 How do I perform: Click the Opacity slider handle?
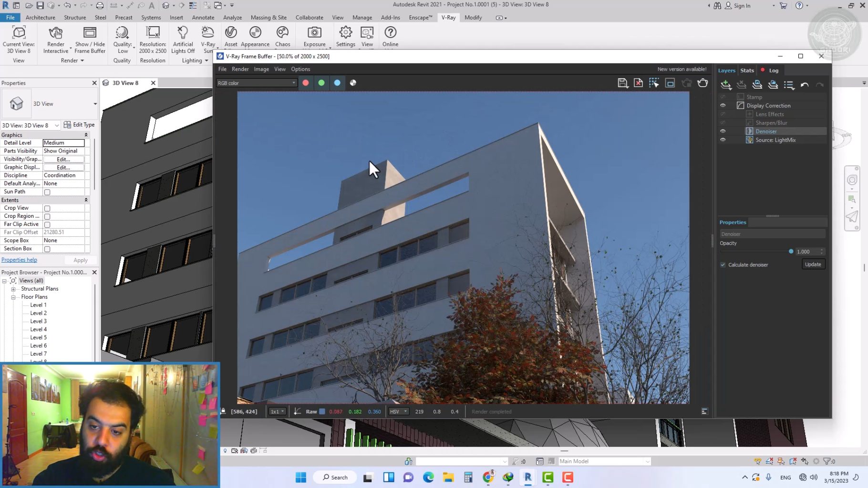click(791, 252)
